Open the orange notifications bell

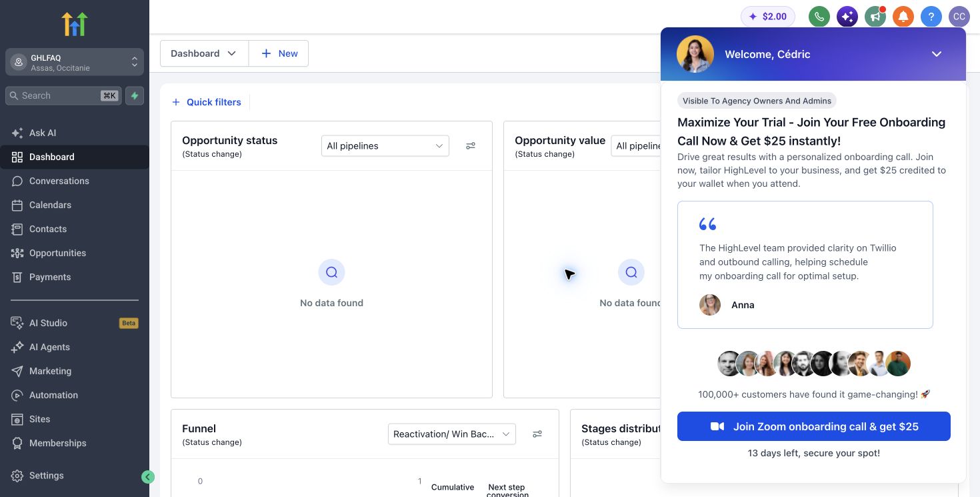coord(903,17)
